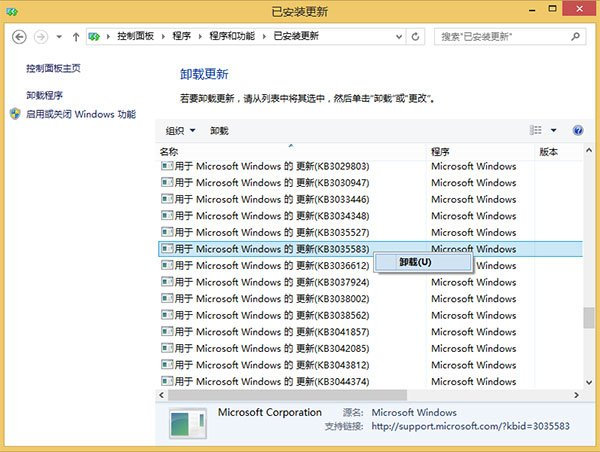Click the icon of KB3038562 update
This screenshot has height=452, width=600.
pos(167,315)
